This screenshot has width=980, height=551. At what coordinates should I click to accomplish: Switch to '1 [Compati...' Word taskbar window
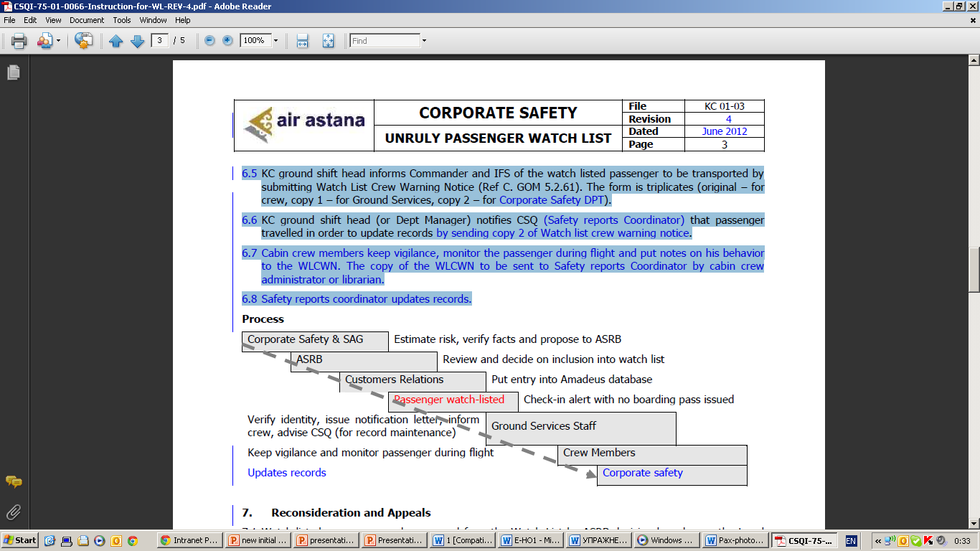[x=462, y=540]
